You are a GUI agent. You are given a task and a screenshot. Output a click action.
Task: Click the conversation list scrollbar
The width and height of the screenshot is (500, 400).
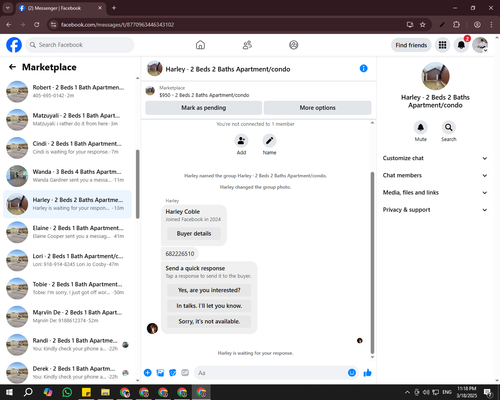click(x=138, y=184)
